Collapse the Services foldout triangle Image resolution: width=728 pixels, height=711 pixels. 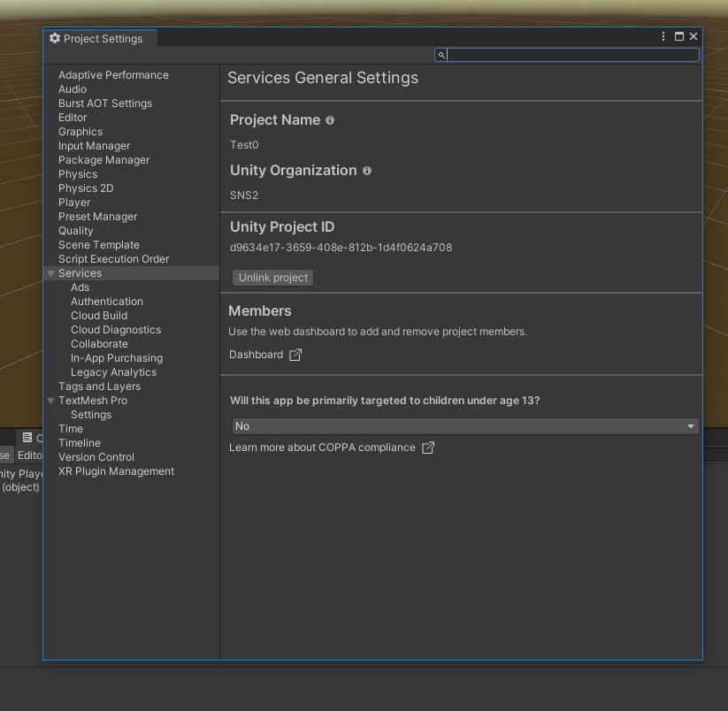point(50,273)
